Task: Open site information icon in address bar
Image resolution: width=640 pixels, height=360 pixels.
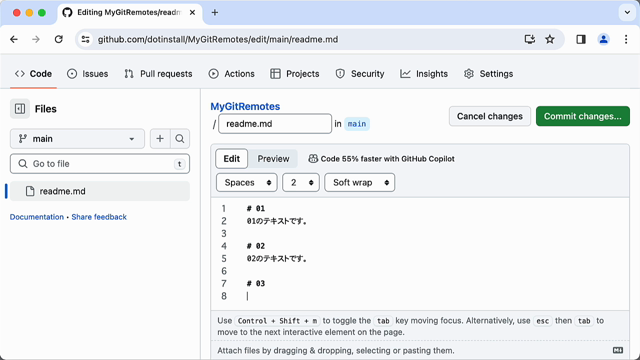Action: (x=86, y=40)
